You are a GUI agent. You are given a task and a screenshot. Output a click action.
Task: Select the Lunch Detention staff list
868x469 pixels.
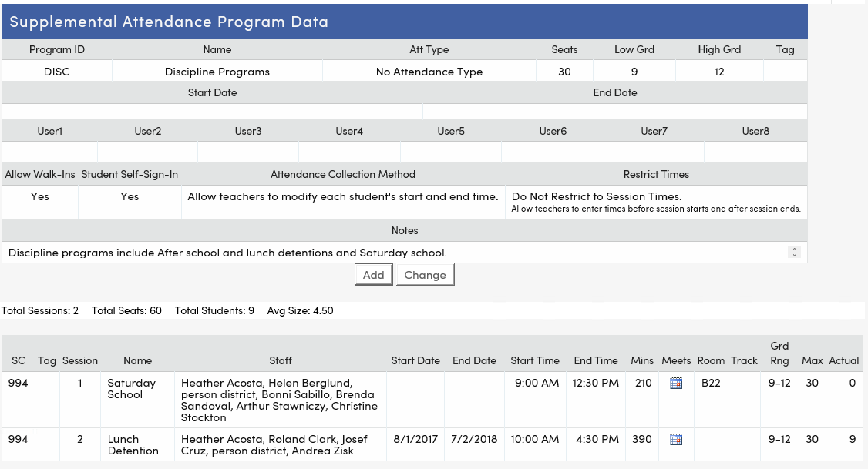(x=274, y=444)
